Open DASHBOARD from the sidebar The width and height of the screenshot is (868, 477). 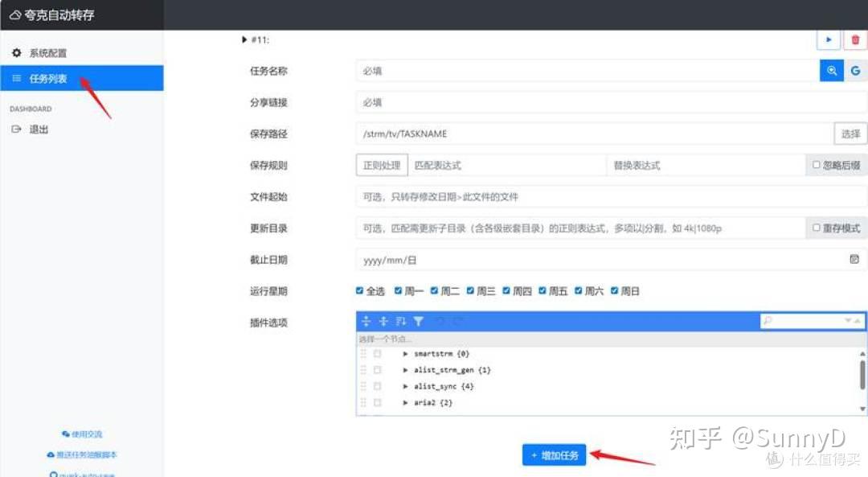[31, 109]
